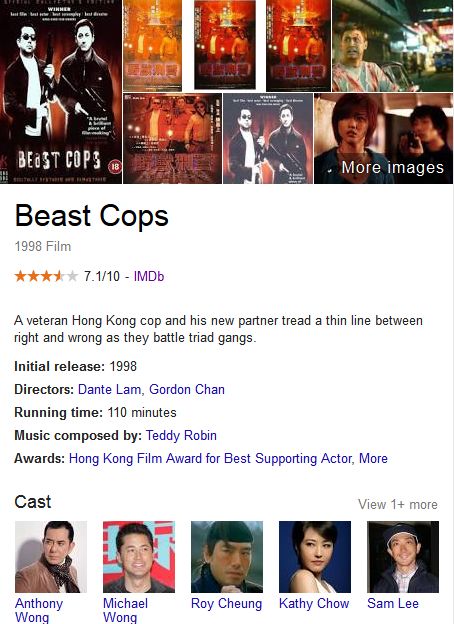The height and width of the screenshot is (624, 454).
Task: Open the blue two-cops poster thumbnail
Action: coord(268,138)
